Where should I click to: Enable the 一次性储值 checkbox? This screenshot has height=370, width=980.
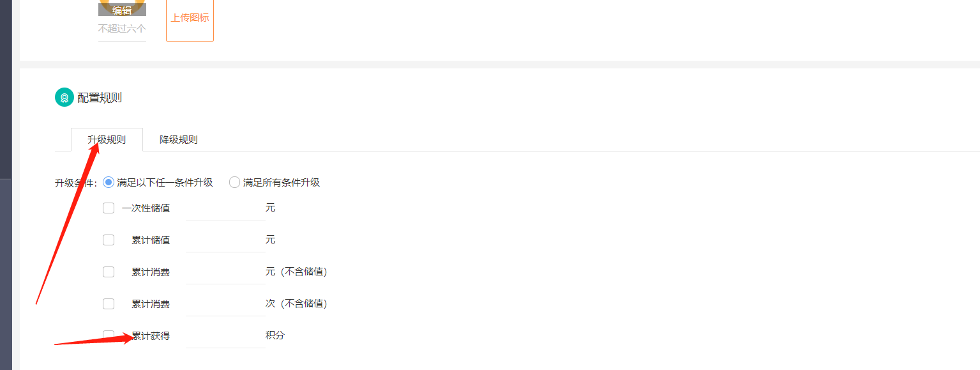(109, 208)
